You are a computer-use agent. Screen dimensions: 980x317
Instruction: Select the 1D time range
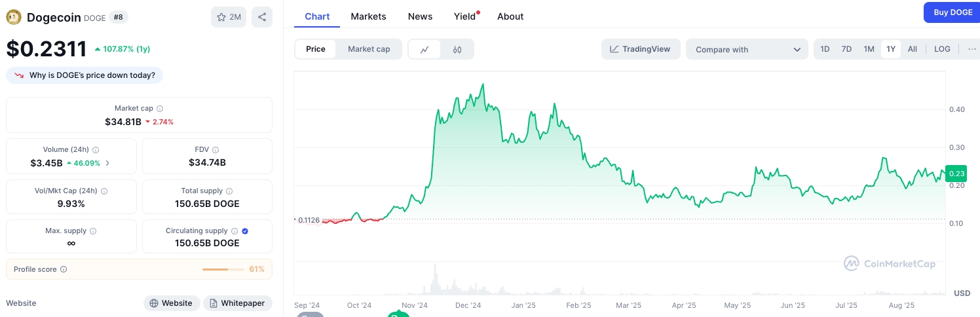[825, 49]
